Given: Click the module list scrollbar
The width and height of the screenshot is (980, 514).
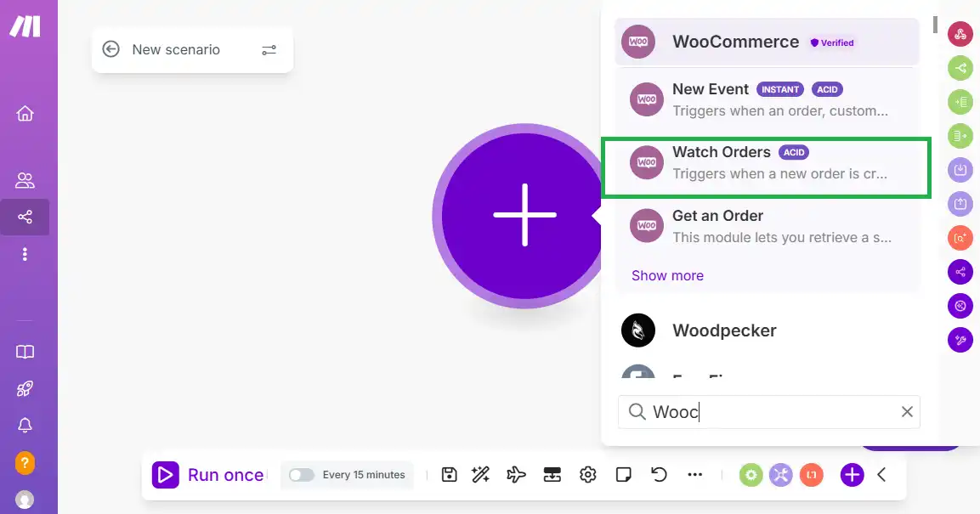Looking at the screenshot, I should (x=935, y=25).
